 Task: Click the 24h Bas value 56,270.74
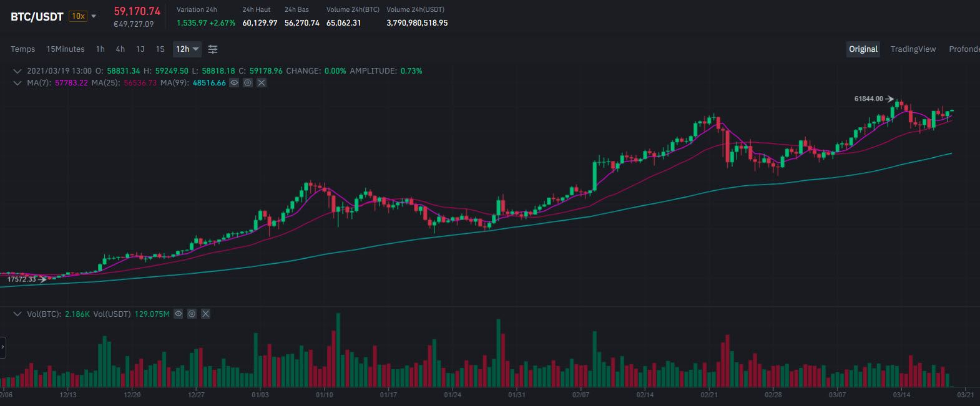(302, 23)
